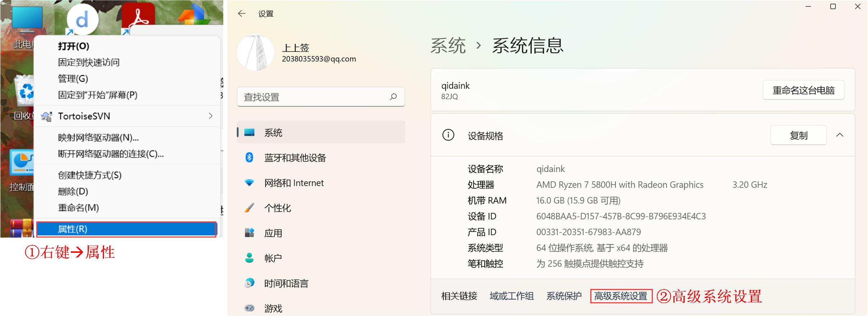The height and width of the screenshot is (316, 868).
Task: Open Network and Internet settings
Action: 294,183
